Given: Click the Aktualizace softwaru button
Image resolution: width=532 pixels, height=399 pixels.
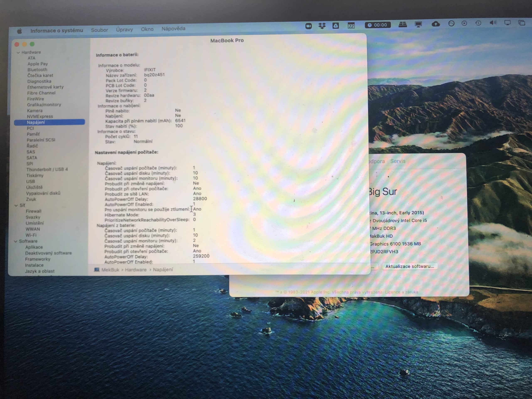Looking at the screenshot, I should 409,266.
